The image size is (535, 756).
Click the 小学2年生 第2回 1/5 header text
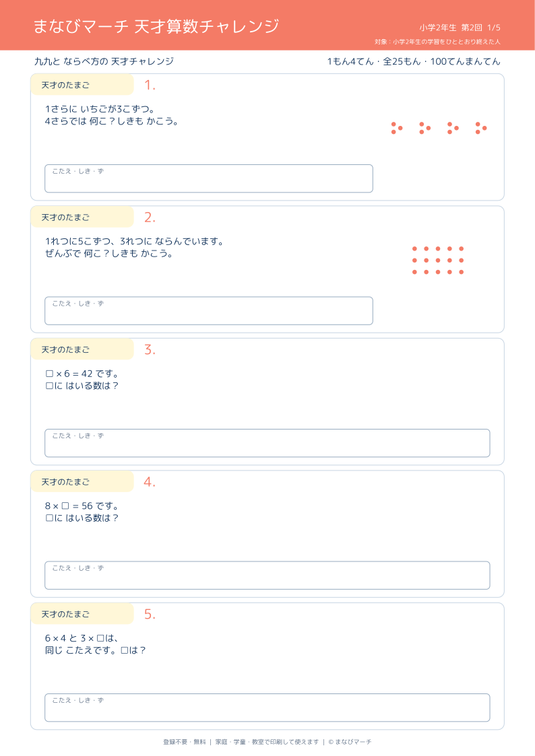point(460,28)
